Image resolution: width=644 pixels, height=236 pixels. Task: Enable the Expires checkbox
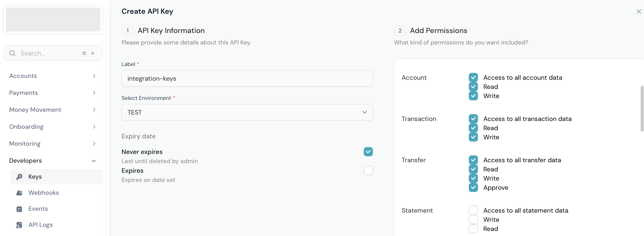pyautogui.click(x=368, y=170)
